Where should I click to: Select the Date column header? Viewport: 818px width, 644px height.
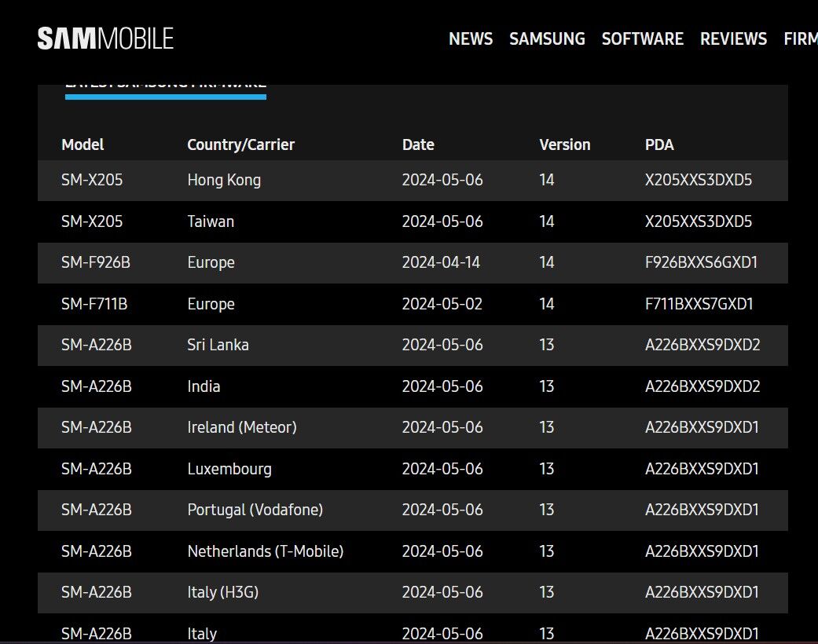click(x=418, y=145)
